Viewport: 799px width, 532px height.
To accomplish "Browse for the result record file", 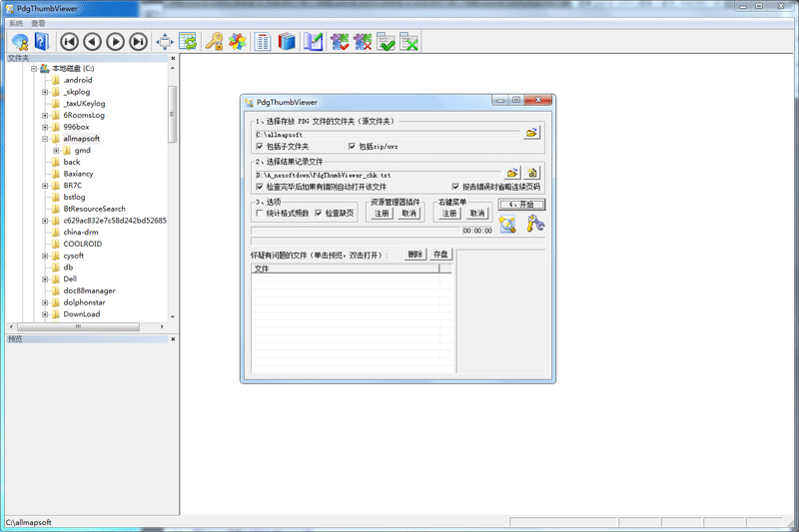I will [x=512, y=173].
